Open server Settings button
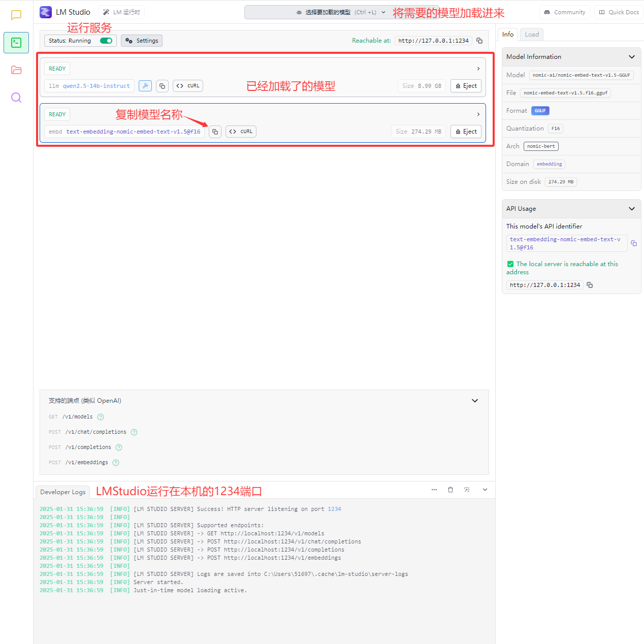 (142, 41)
